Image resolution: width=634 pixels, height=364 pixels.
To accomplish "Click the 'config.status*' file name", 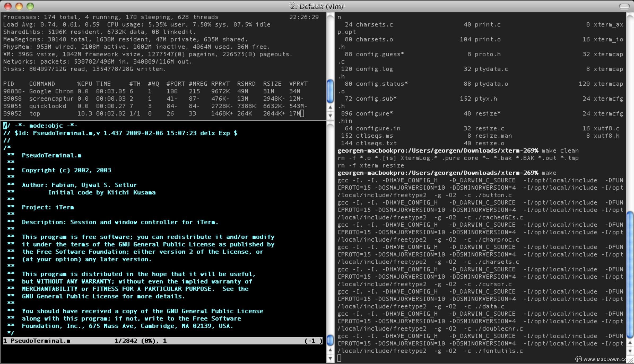I will 382,84.
